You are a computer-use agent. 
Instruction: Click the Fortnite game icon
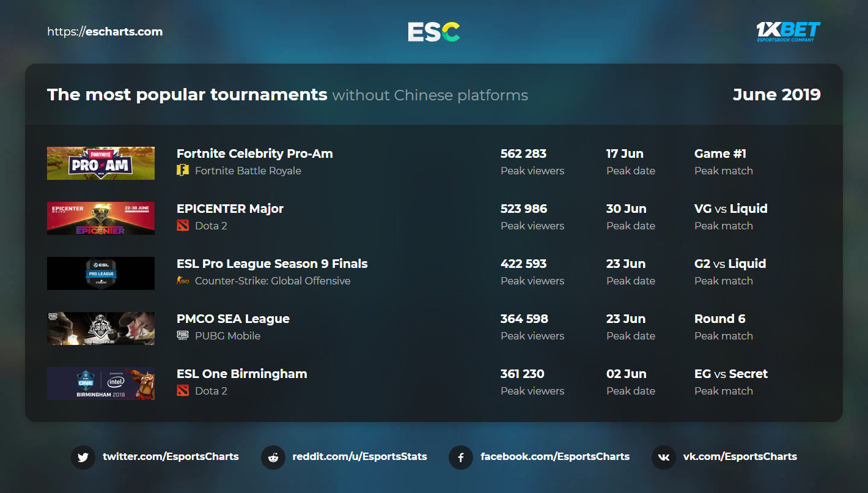pos(183,171)
